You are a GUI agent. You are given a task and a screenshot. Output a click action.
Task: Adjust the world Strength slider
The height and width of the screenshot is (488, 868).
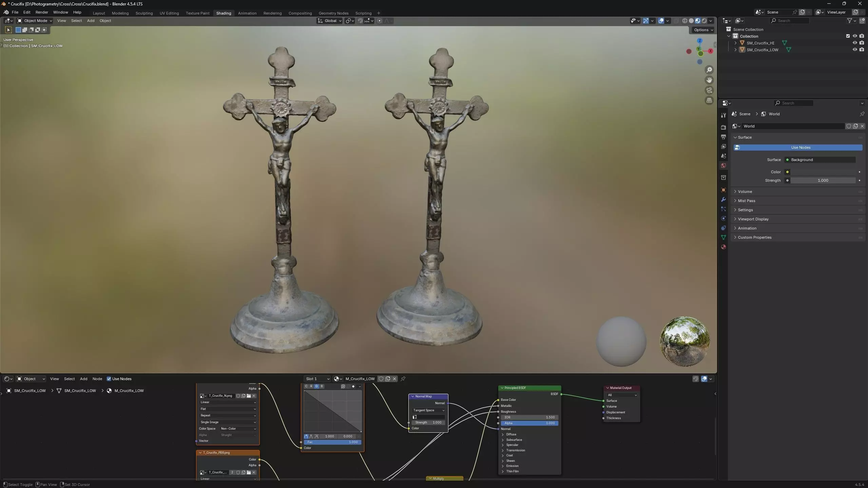[823, 180]
